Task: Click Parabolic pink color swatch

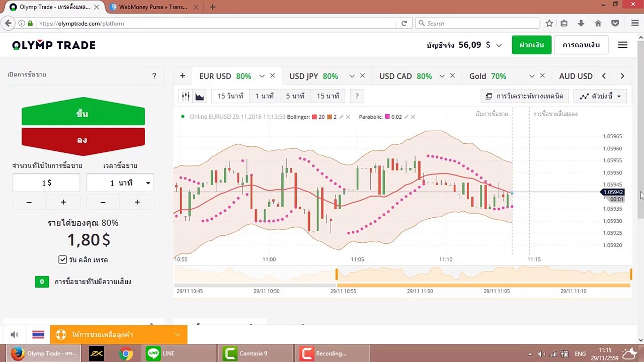Action: click(387, 117)
